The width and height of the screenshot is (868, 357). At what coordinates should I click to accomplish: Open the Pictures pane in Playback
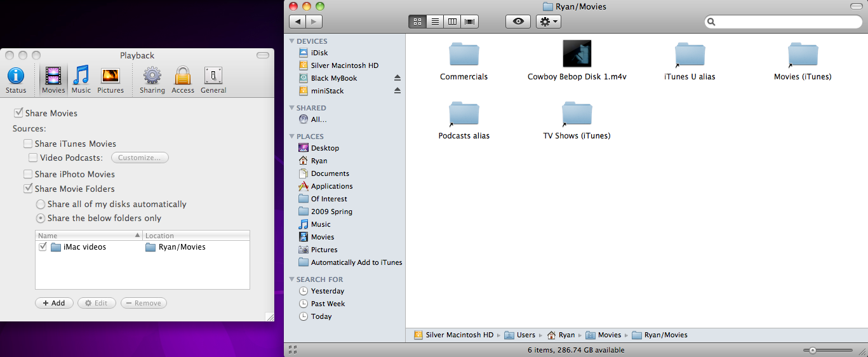pos(110,81)
